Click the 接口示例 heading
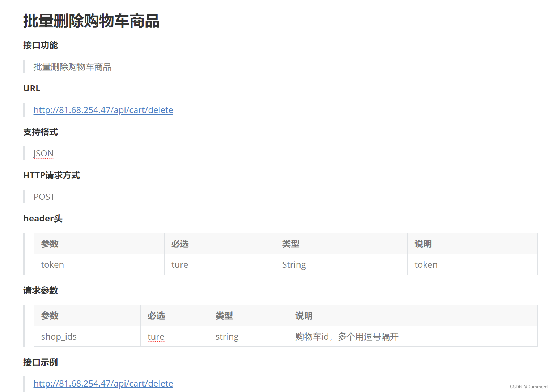Image resolution: width=553 pixels, height=392 pixels. 40,362
